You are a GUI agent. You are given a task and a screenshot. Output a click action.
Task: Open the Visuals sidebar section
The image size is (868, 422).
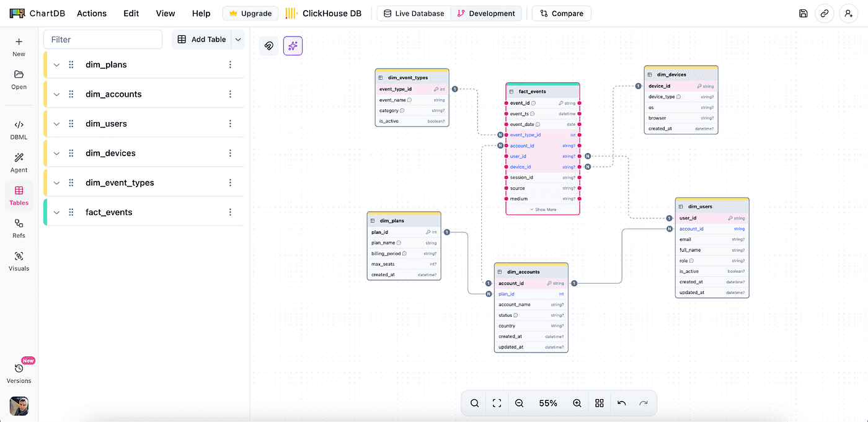(x=19, y=261)
